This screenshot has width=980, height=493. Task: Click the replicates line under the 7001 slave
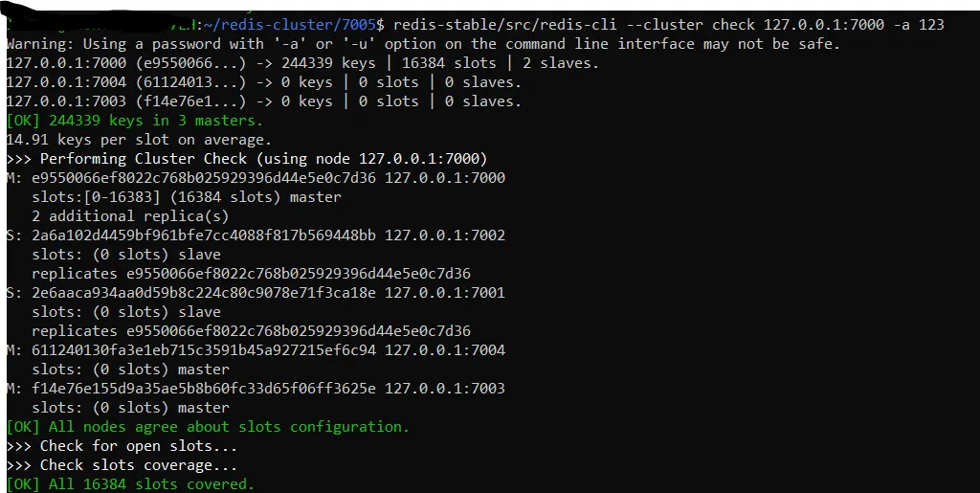(x=252, y=331)
